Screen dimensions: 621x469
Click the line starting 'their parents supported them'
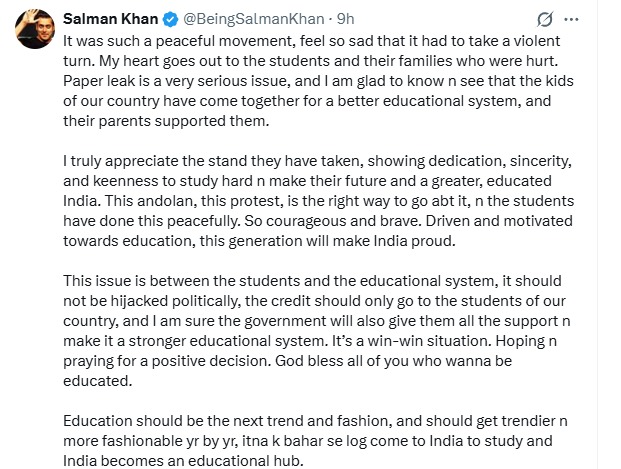click(166, 121)
